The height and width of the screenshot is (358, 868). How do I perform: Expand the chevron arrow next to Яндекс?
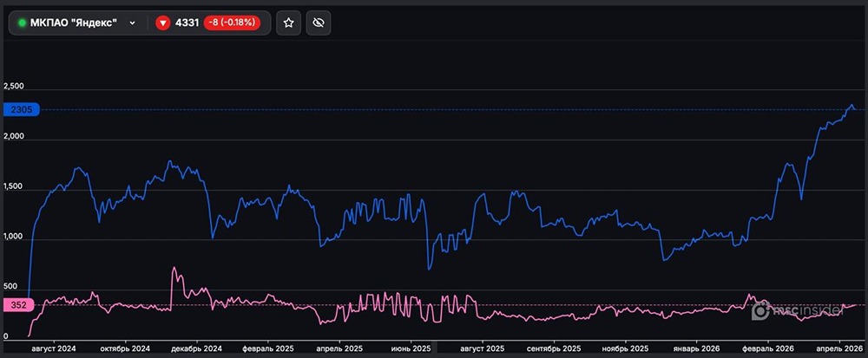click(x=132, y=23)
